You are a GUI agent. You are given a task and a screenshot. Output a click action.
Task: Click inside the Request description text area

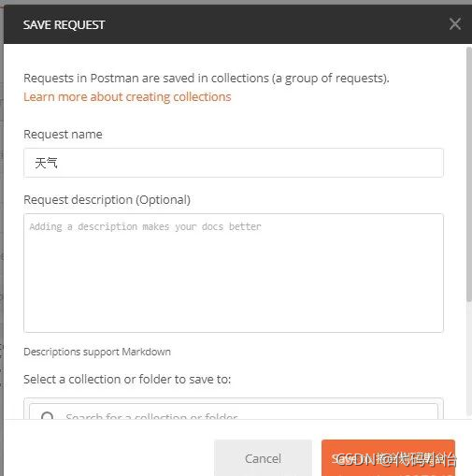(x=234, y=273)
